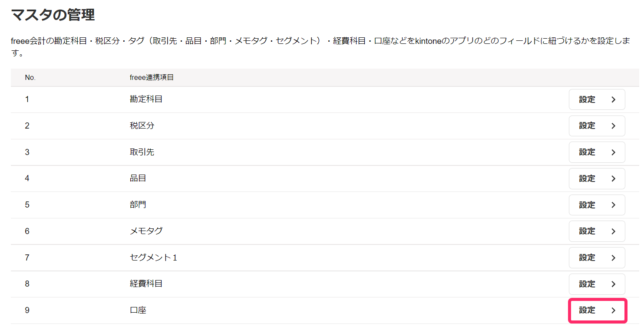
Task: Select the 経費科目 item label
Action: (x=146, y=284)
